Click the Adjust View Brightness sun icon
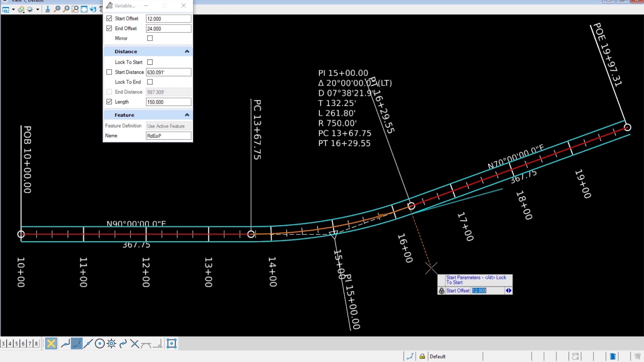The width and height of the screenshot is (644, 362). coord(30,10)
